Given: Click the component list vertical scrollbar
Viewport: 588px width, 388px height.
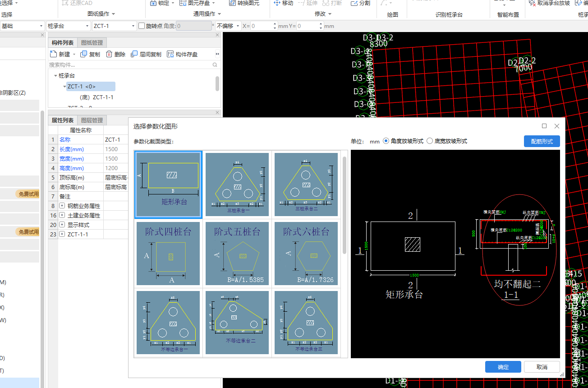Looking at the screenshot, I should (x=217, y=83).
